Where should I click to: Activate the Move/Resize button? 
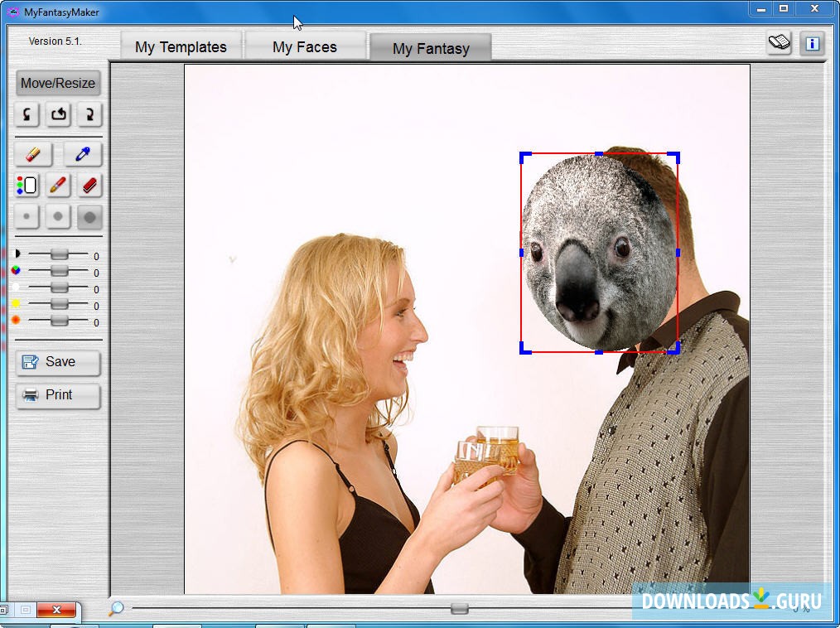tap(58, 83)
